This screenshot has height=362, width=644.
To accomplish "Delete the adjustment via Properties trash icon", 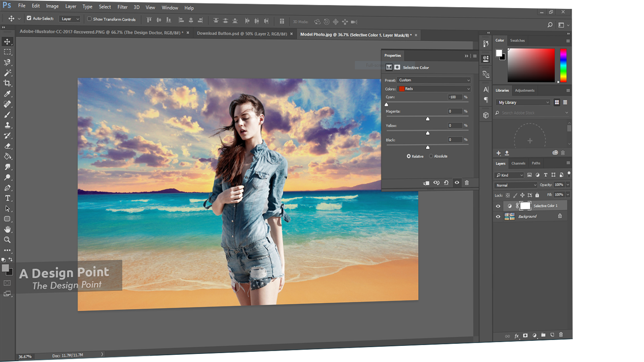I will pyautogui.click(x=467, y=183).
